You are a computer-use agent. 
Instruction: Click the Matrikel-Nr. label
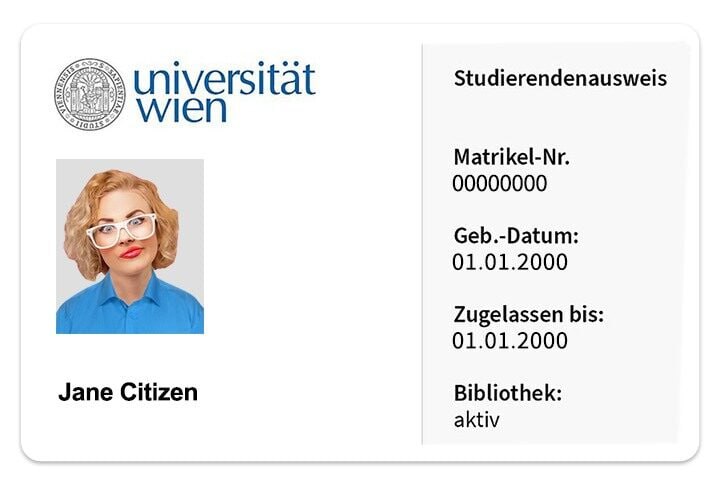512,157
